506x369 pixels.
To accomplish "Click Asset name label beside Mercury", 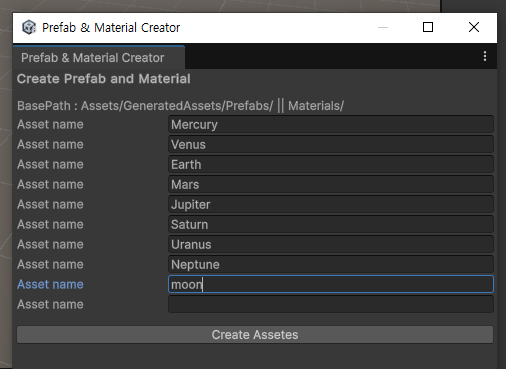I will [x=50, y=124].
